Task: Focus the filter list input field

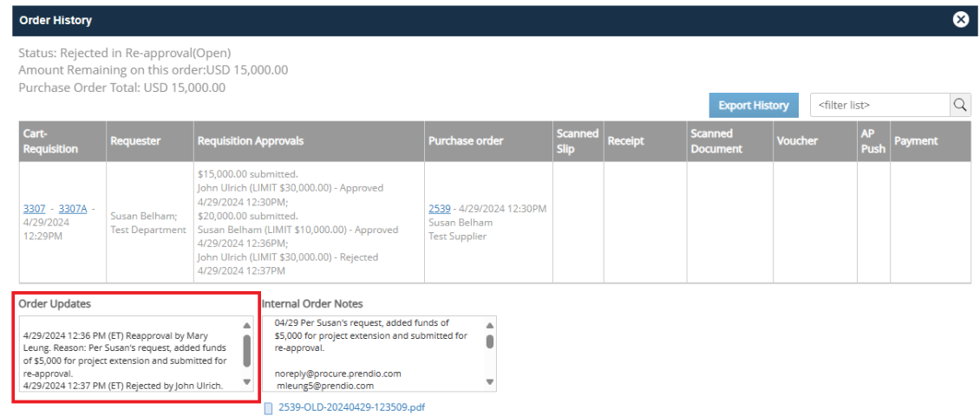Action: pos(880,105)
